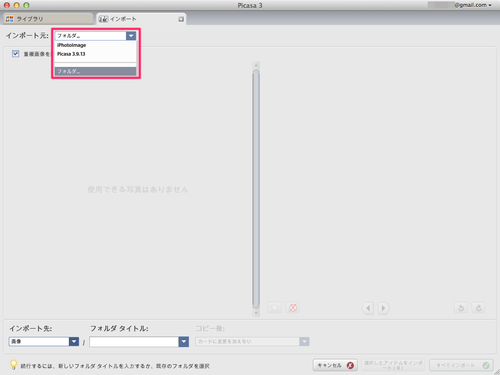The height and width of the screenshot is (375, 500).
Task: Select the インポート tab
Action: (141, 19)
